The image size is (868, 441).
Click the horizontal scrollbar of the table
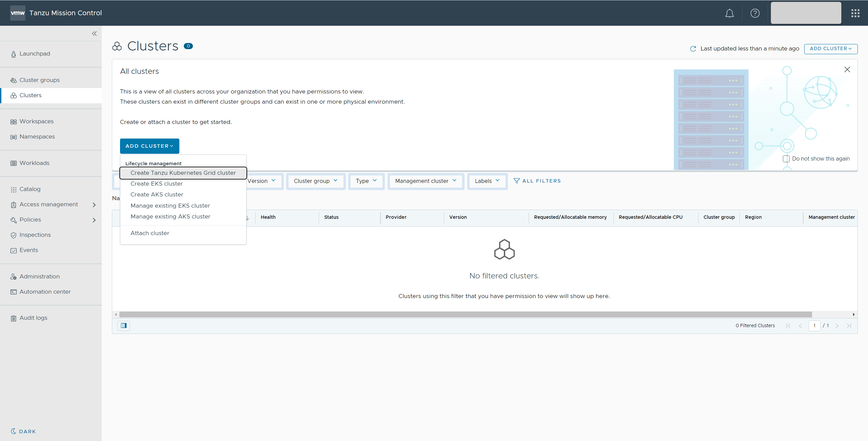click(465, 314)
